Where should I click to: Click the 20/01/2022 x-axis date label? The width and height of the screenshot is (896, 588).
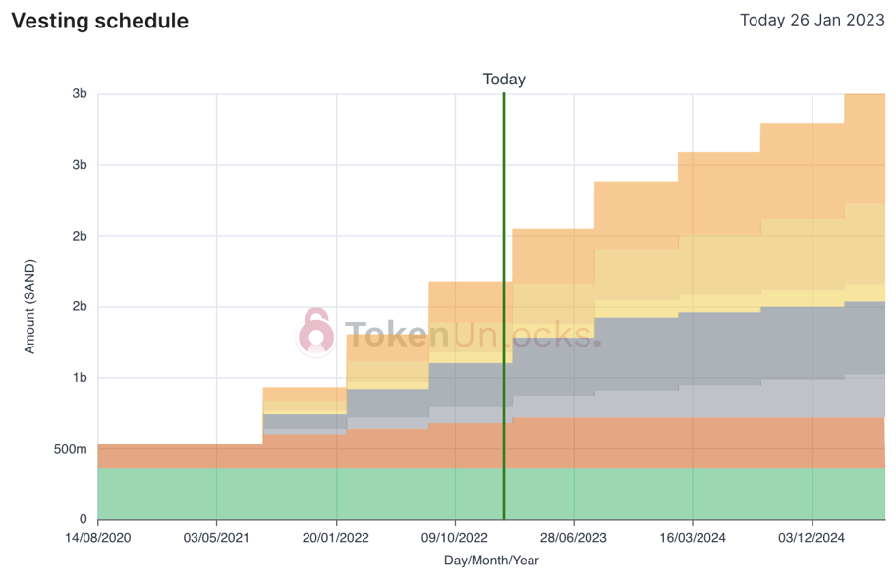point(336,538)
